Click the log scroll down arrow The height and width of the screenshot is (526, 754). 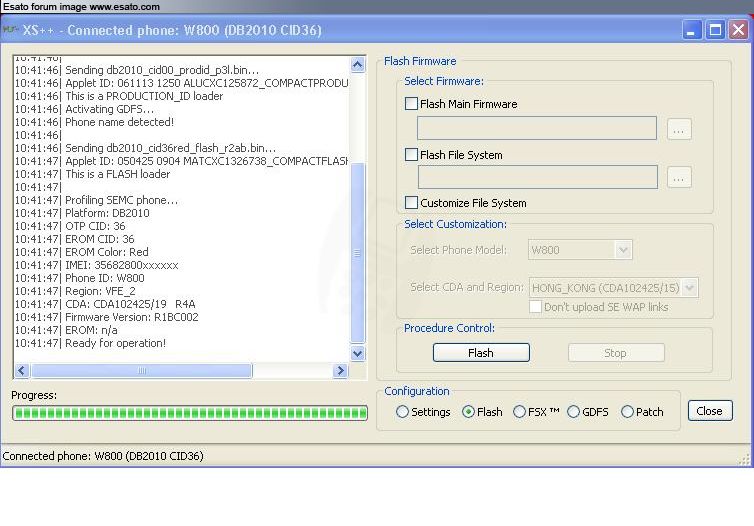(358, 353)
